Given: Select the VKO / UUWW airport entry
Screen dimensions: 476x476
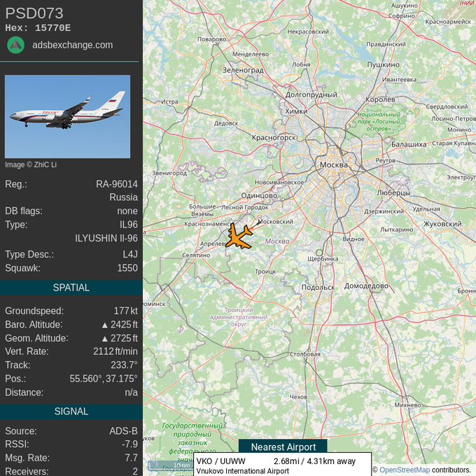Looking at the screenshot, I should click(282, 465).
